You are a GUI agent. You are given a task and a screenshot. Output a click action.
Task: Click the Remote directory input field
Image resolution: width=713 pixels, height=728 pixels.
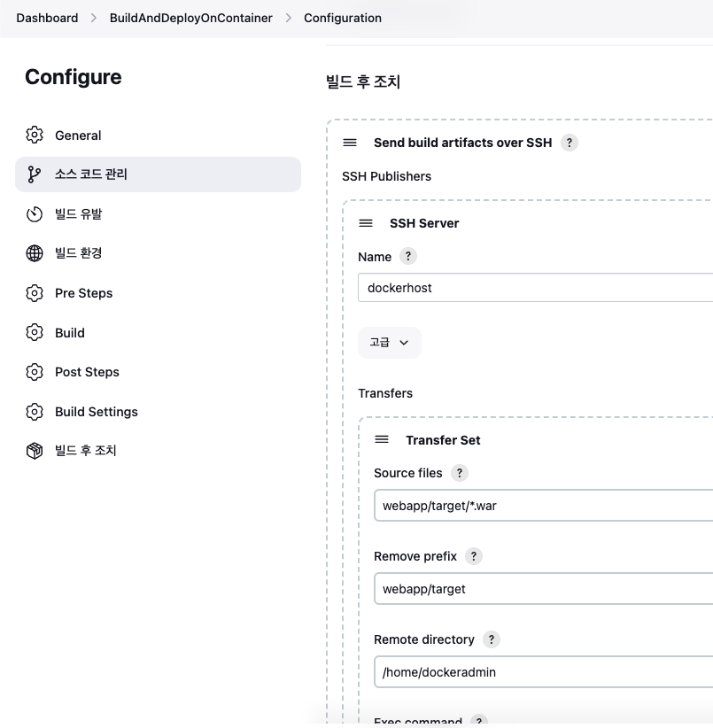tap(543, 672)
